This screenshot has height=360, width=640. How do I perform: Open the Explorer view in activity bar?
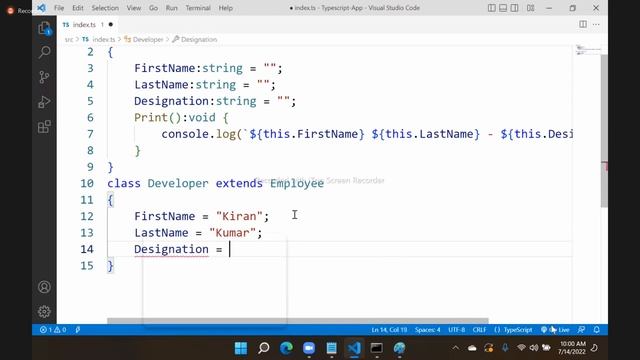44,29
